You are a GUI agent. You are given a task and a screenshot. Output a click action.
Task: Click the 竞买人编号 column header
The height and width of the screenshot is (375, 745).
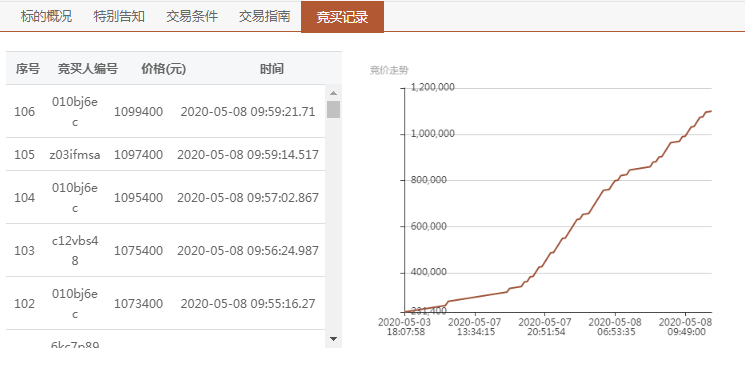click(88, 69)
